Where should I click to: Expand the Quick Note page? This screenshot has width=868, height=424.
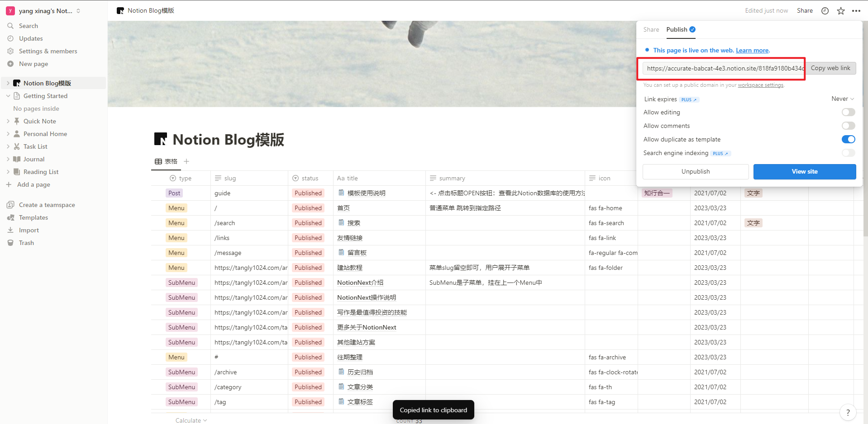point(8,121)
